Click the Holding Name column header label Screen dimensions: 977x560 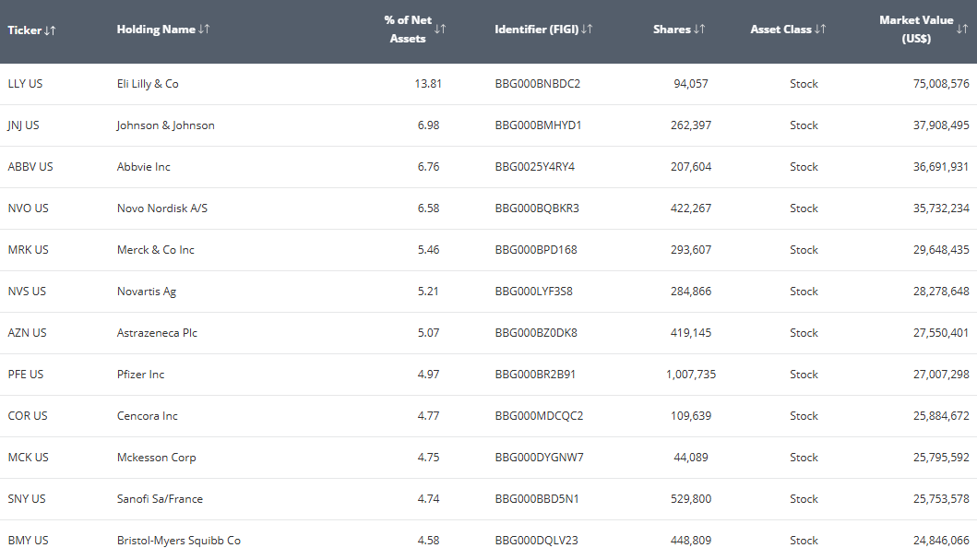(x=157, y=30)
